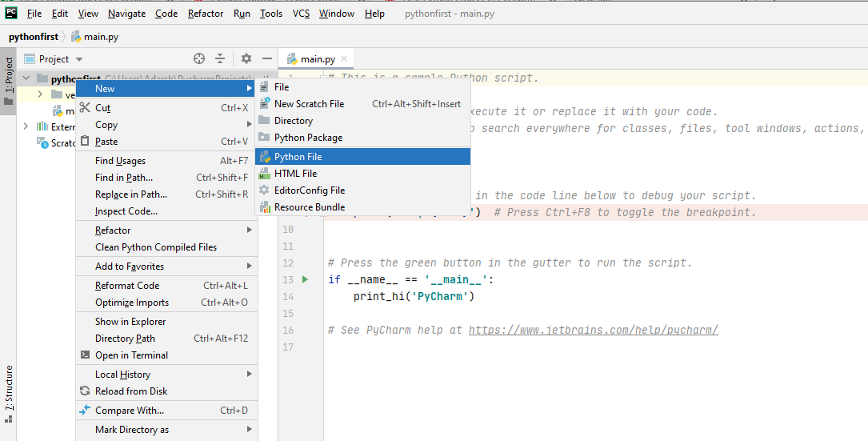Click the External Libraries icon in tree

pos(42,126)
